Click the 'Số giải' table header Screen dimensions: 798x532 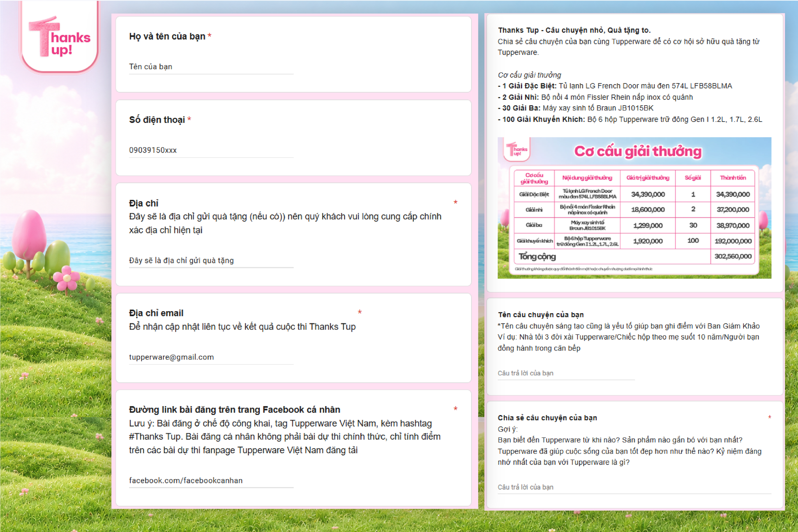pos(693,178)
